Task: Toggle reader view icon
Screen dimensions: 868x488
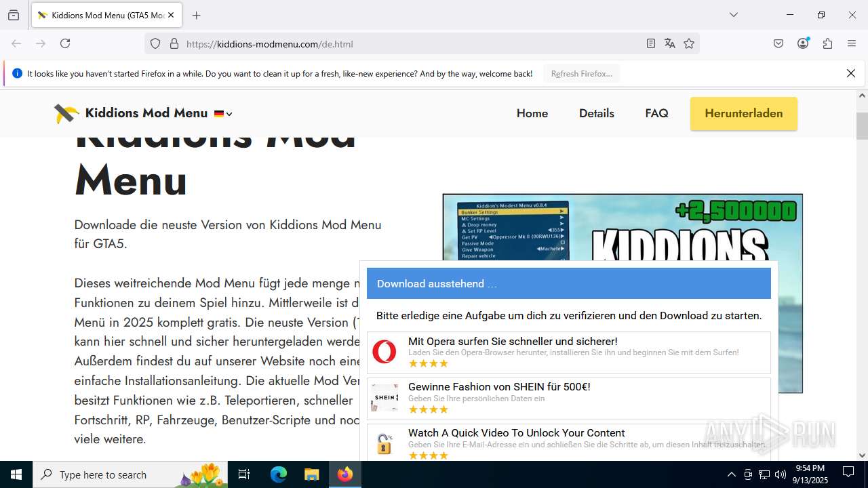Action: (651, 43)
